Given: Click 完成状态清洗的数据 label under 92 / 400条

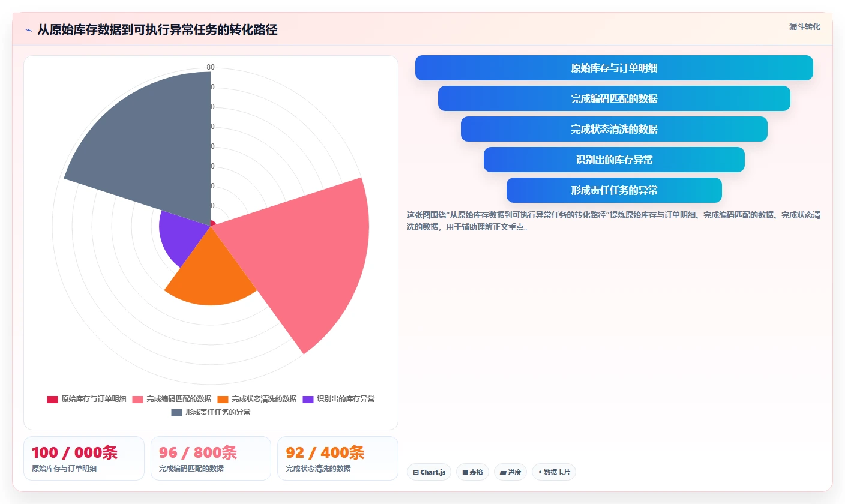Looking at the screenshot, I should (318, 469).
